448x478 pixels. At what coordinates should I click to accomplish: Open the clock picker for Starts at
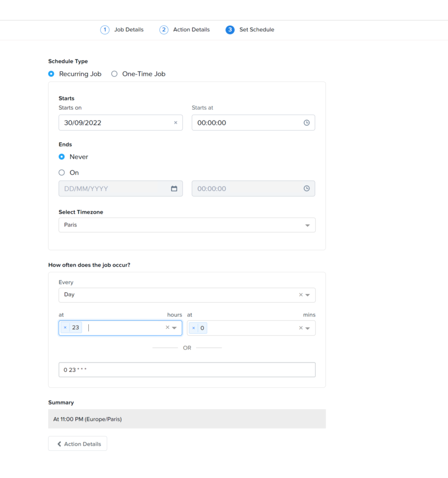306,122
